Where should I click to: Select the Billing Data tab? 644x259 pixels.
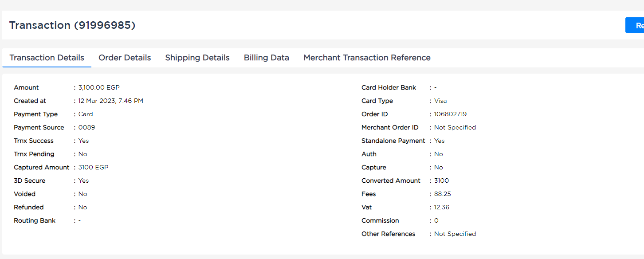(267, 58)
